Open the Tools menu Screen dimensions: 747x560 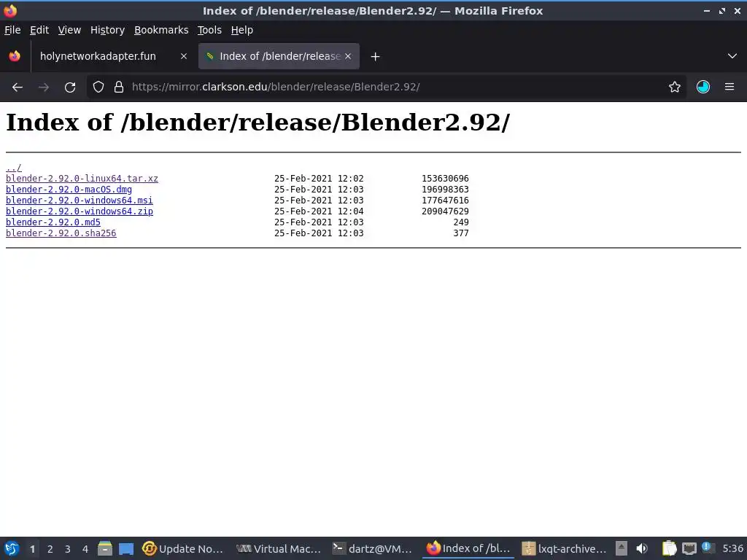click(x=209, y=30)
